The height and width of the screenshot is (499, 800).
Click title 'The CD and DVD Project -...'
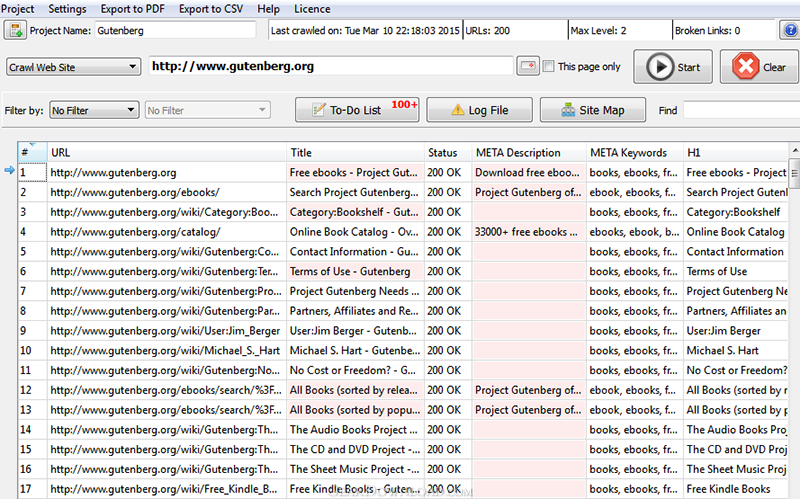[x=356, y=450]
